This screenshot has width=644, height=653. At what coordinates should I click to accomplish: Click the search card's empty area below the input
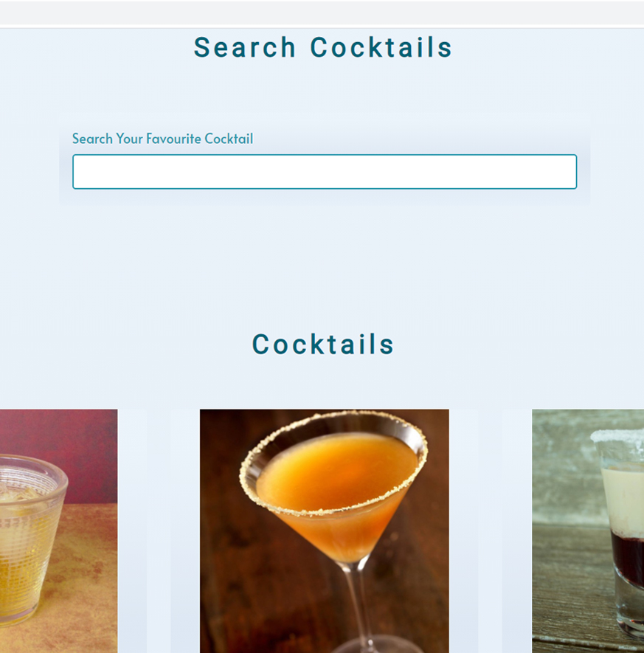point(325,198)
